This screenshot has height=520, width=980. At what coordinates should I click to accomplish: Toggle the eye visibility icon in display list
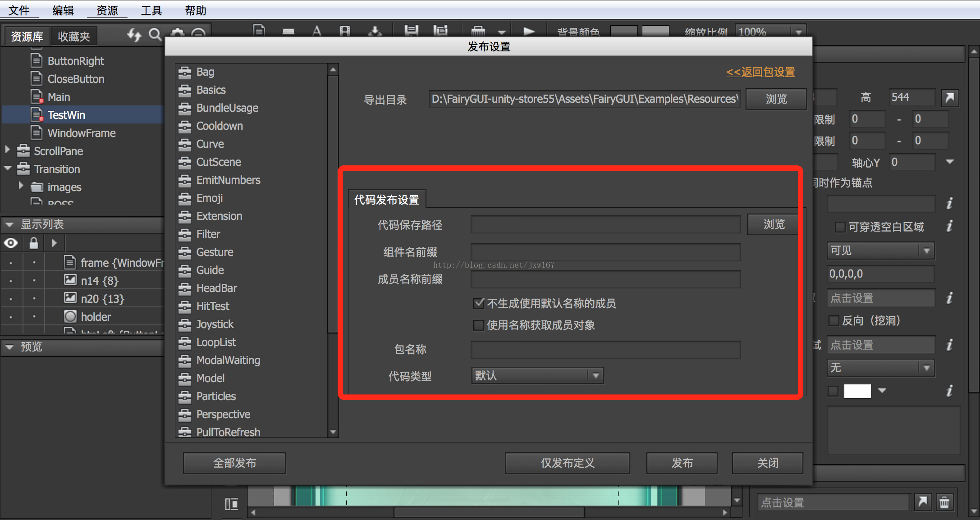tap(11, 243)
